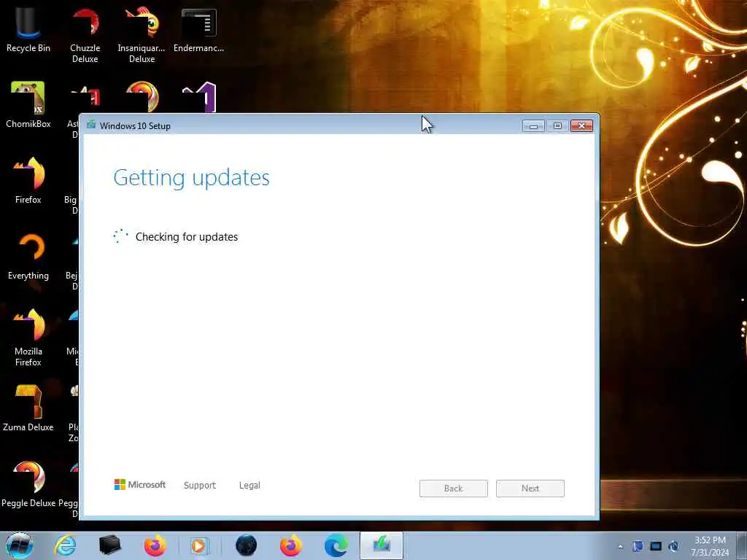Open the black folder icon on taskbar
The width and height of the screenshot is (747, 560).
[x=109, y=545]
